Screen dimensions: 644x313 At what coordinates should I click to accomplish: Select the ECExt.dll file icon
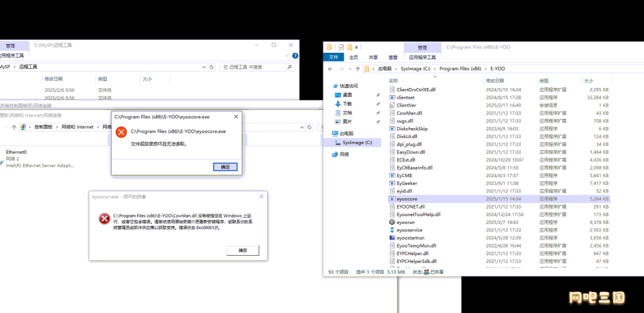click(392, 160)
